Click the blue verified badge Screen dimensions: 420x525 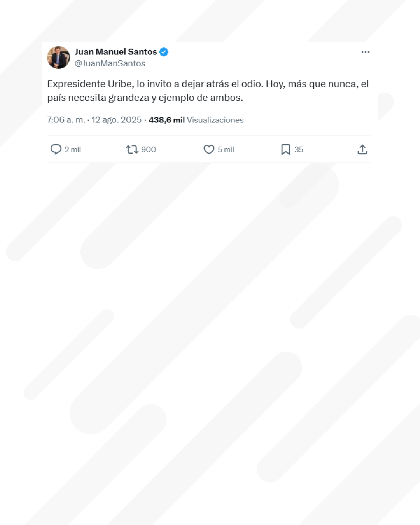click(x=164, y=52)
